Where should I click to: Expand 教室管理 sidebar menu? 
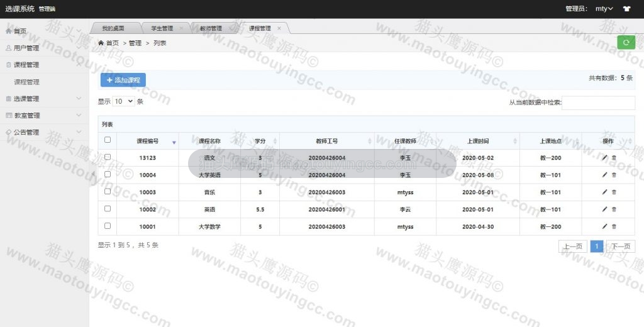tap(45, 116)
